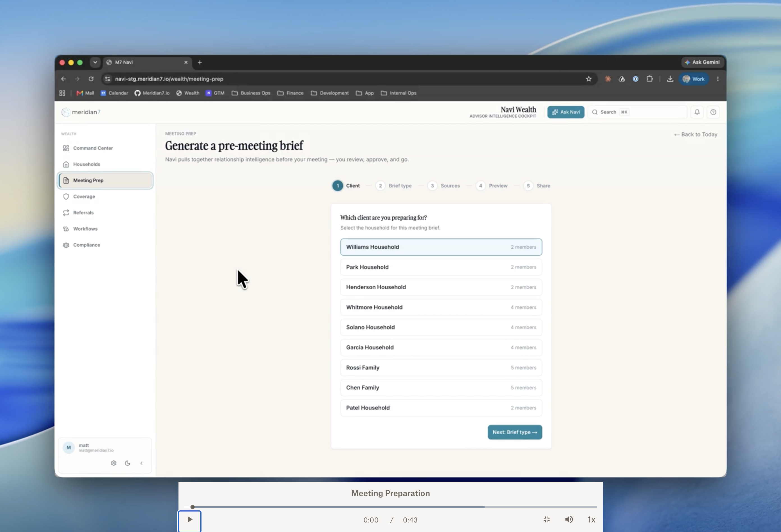Mute the video with the speaker icon
This screenshot has width=781, height=532.
tap(569, 520)
